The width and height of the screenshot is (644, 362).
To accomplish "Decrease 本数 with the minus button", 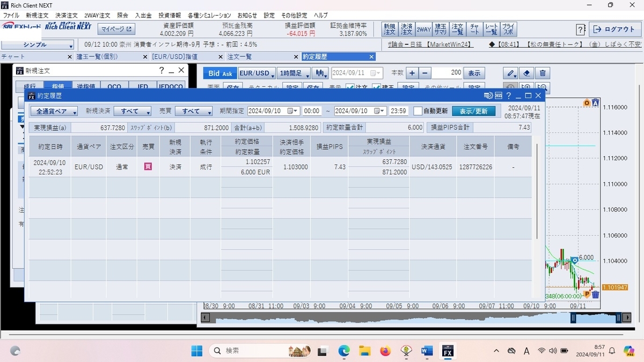I will coord(425,73).
